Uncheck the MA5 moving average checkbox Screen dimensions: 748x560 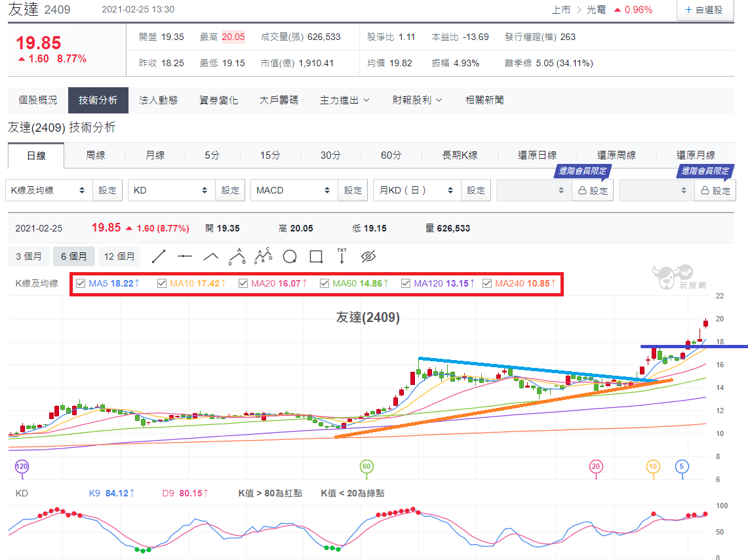click(x=81, y=283)
